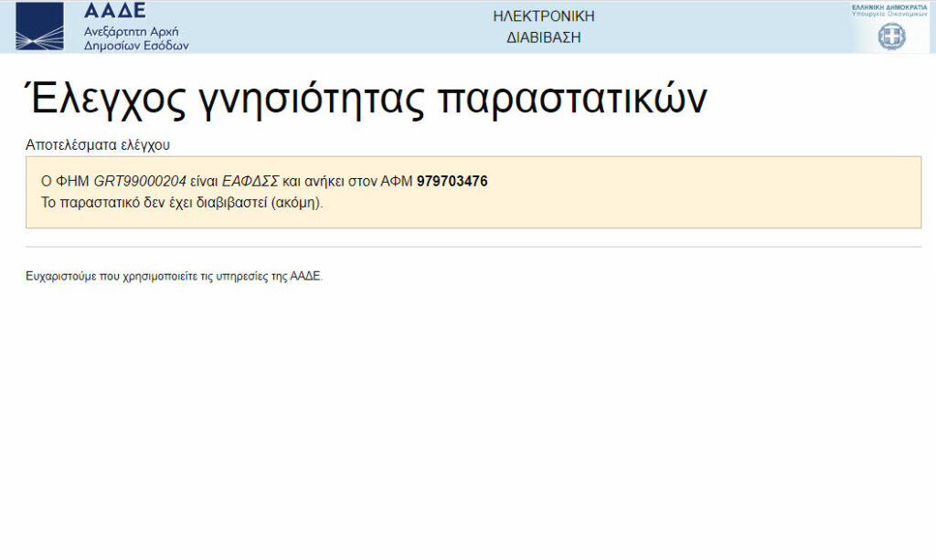Image resolution: width=936 pixels, height=560 pixels.
Task: Click the ΗΛΕΚΤΡΟΝΙΚΗ title in the banner
Action: (x=544, y=16)
